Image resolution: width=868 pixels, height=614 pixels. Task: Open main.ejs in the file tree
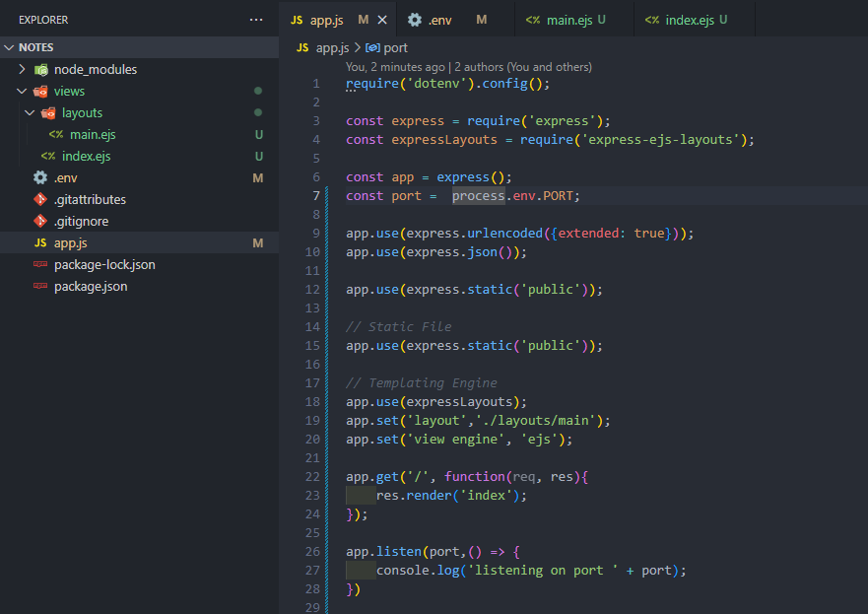coord(93,135)
